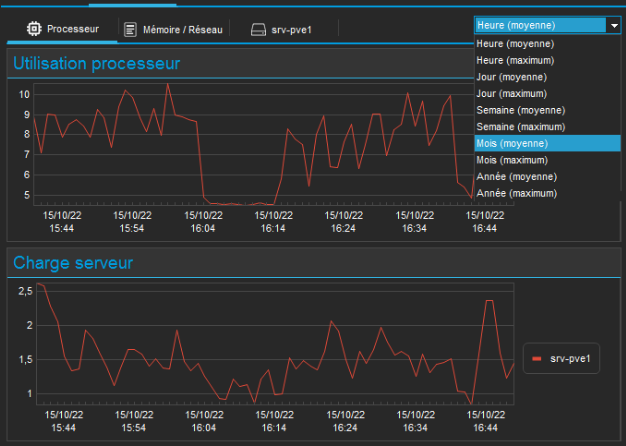
Task: Choose Jour (moyenne) option
Action: click(547, 77)
